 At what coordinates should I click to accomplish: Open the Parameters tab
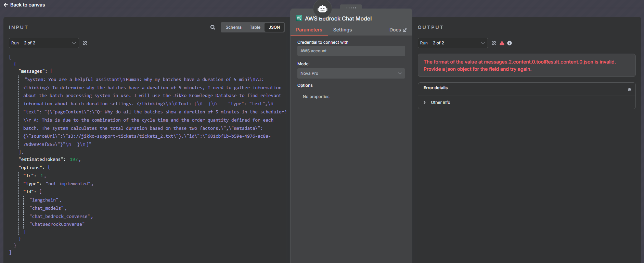coord(309,30)
